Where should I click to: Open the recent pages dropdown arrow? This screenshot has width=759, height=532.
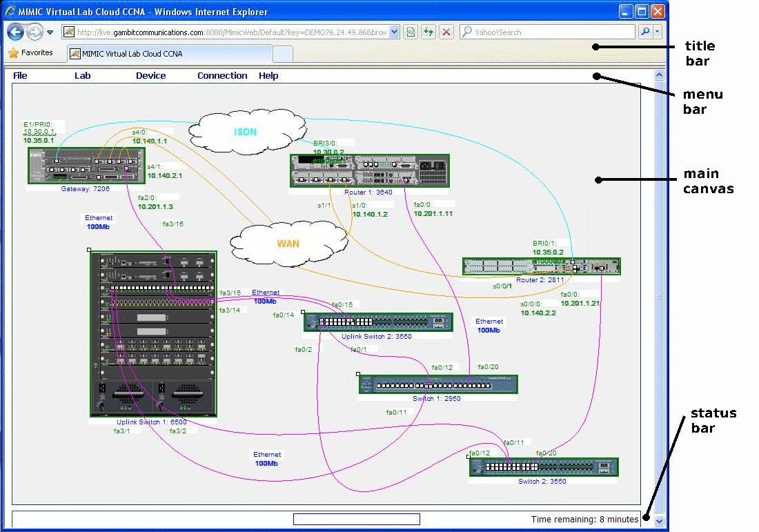coord(50,32)
